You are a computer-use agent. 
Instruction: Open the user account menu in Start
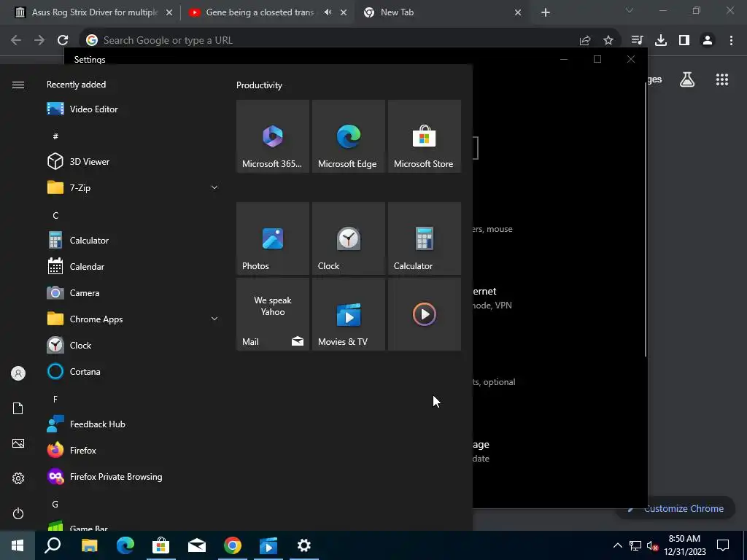point(18,373)
